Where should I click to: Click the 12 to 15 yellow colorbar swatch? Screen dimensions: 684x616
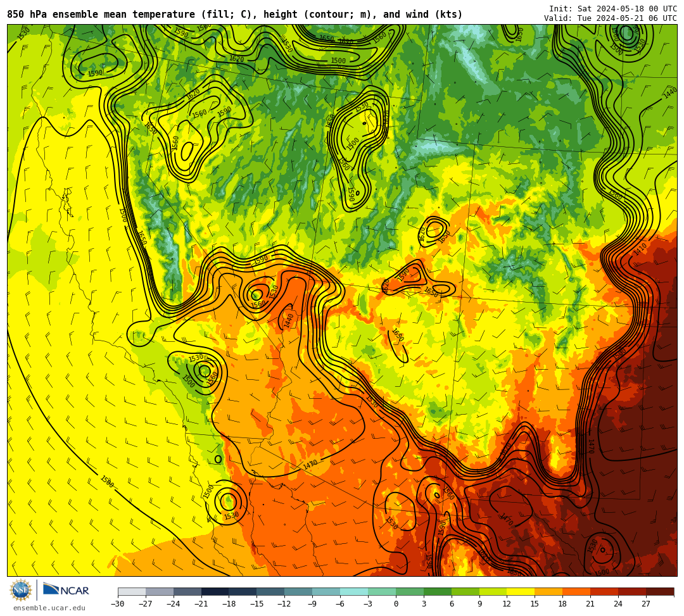tap(521, 591)
